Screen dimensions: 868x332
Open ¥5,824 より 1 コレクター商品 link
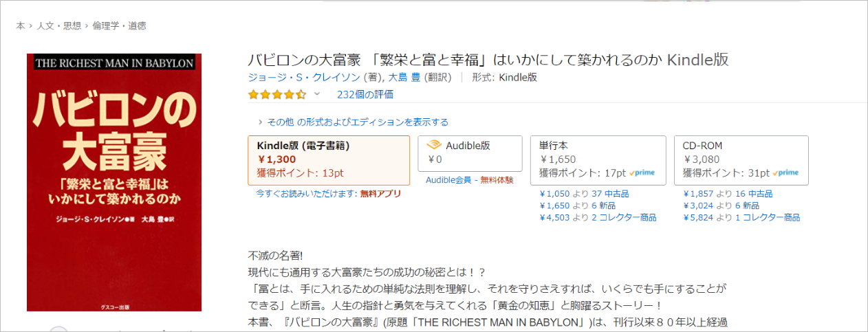pos(741,217)
